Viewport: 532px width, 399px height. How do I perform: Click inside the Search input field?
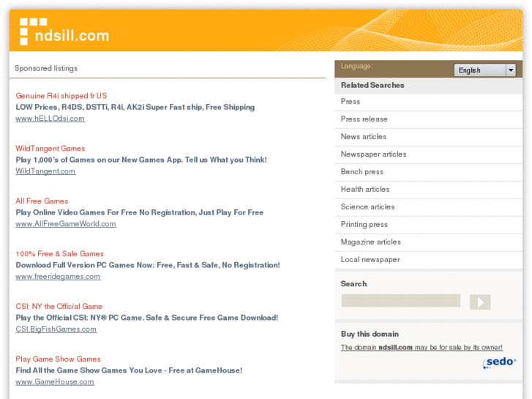click(x=401, y=301)
